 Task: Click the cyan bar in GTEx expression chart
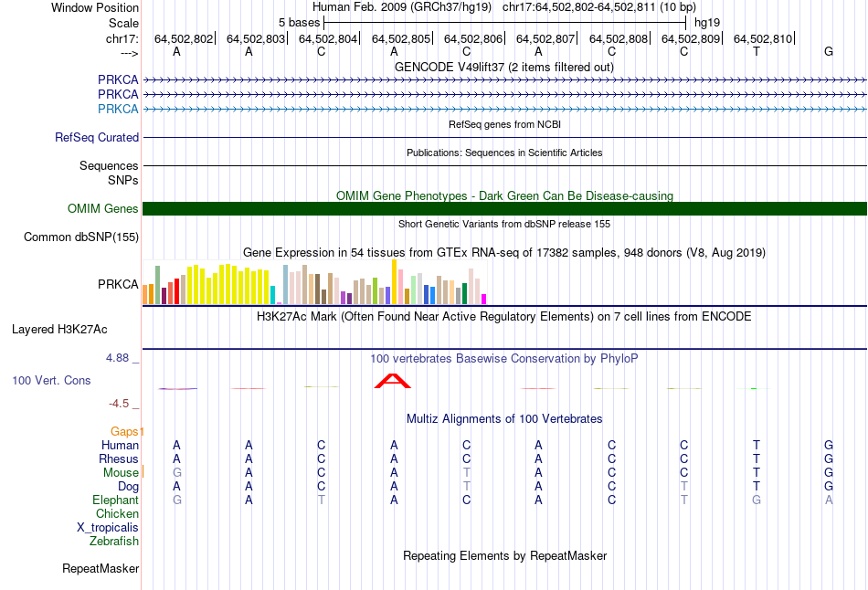click(273, 295)
